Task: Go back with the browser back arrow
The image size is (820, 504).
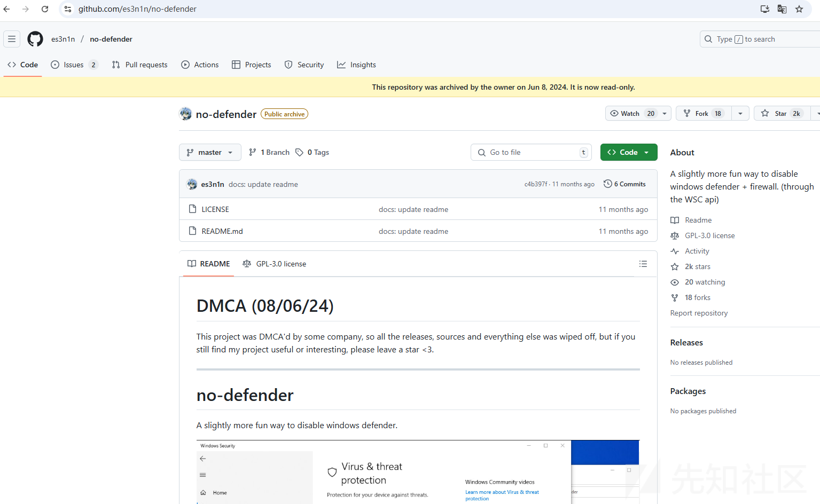Action: pos(7,9)
